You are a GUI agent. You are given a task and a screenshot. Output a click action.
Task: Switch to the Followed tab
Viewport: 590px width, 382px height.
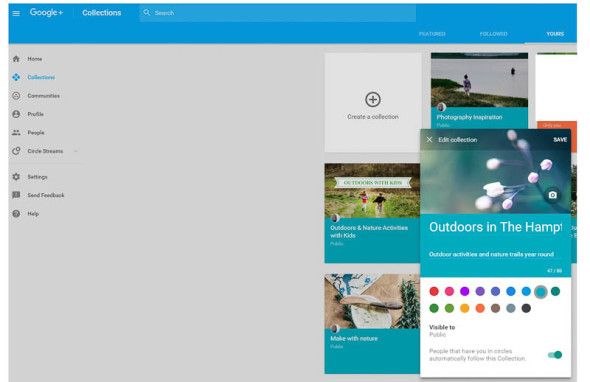493,34
